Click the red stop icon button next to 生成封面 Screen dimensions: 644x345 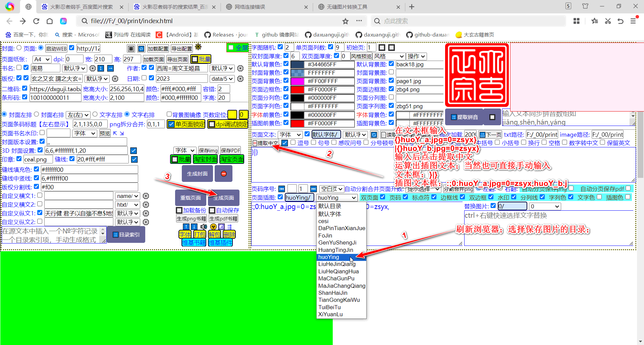pyautogui.click(x=224, y=174)
